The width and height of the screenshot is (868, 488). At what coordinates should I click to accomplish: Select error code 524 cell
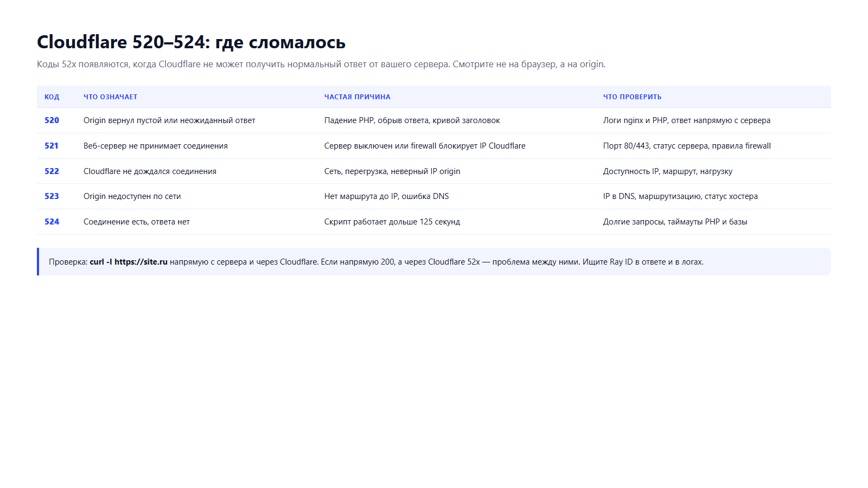coord(52,222)
